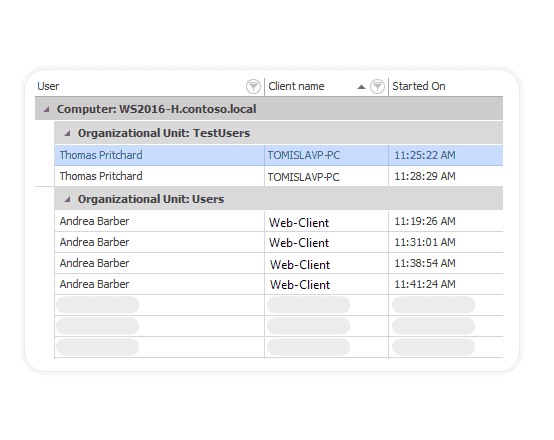The image size is (554, 440).
Task: Collapse the Computer WS2016-H.contoso.local group
Action: coord(46,110)
